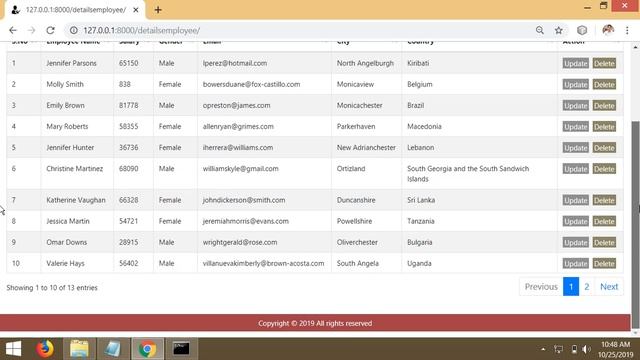Select email villanuevakimberly@brown-acosta.com
The image size is (640, 360).
264,263
